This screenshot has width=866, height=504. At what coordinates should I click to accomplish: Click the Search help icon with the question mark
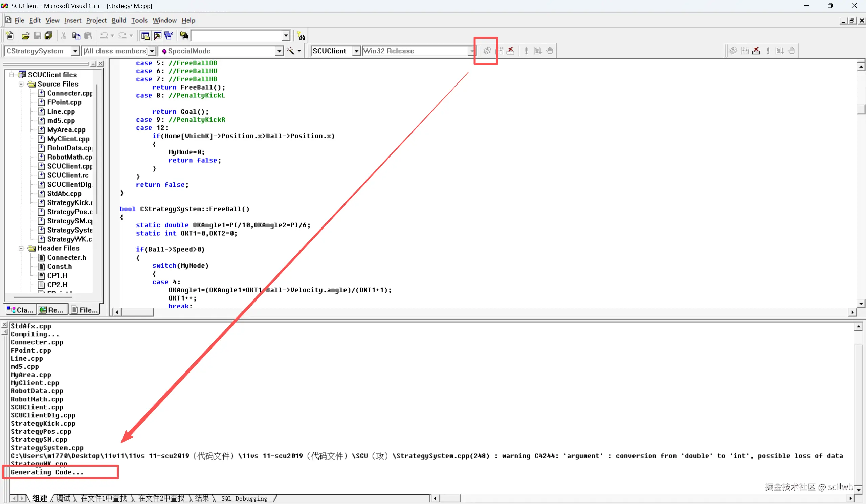click(302, 36)
